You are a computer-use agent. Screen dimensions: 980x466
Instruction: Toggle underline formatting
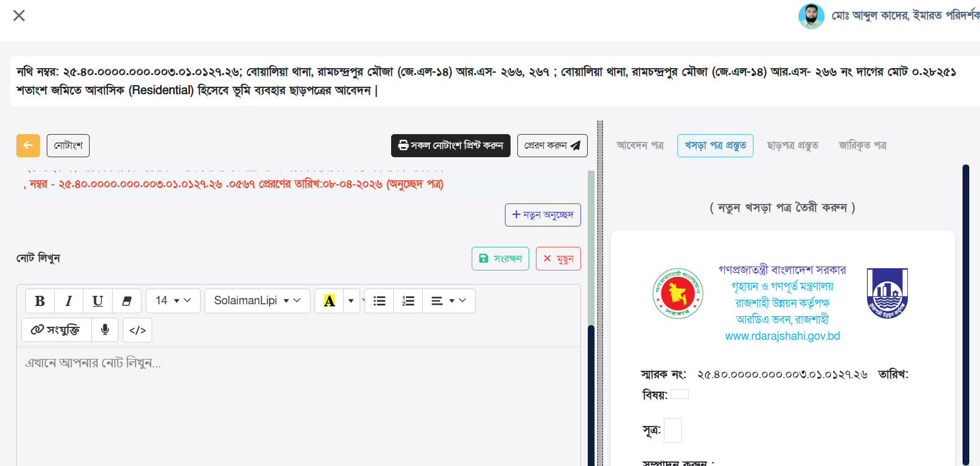click(97, 301)
